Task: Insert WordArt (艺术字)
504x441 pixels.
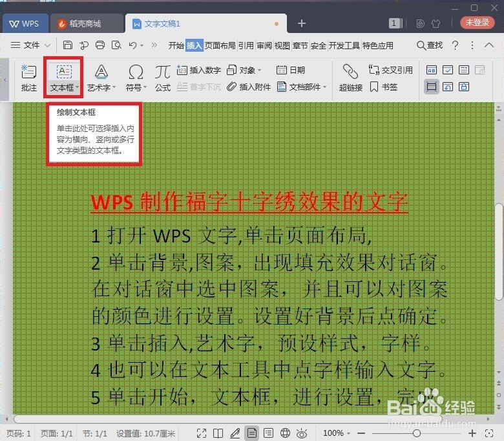Action: click(x=101, y=78)
